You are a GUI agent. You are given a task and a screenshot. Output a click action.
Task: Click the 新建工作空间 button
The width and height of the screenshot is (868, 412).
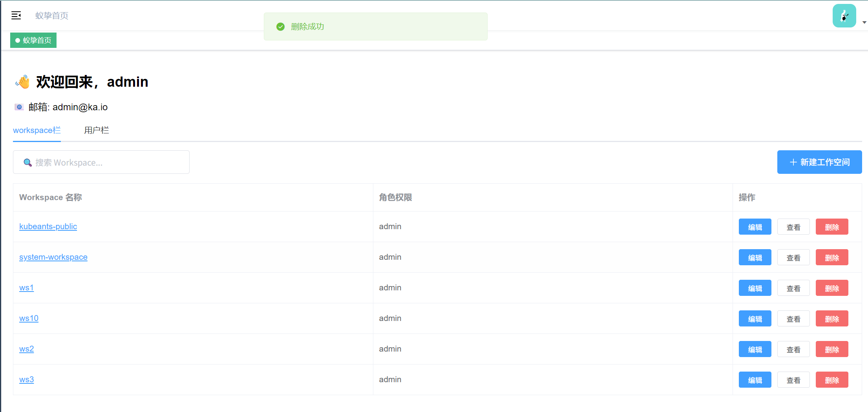coord(819,162)
